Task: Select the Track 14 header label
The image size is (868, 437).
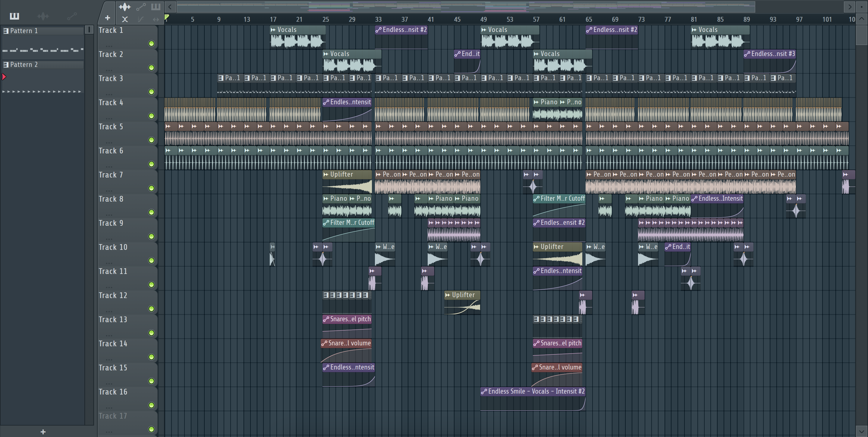Action: [113, 344]
